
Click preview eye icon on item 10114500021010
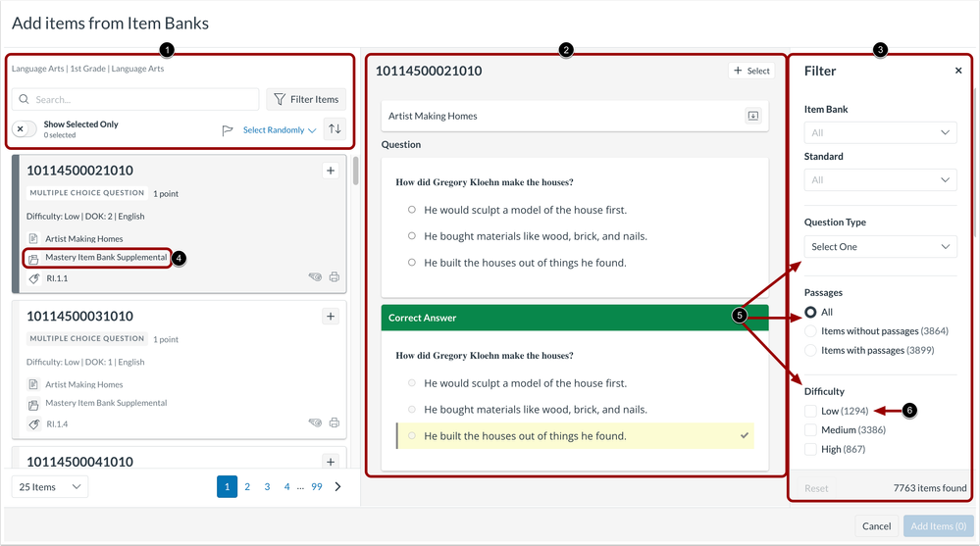(x=315, y=276)
